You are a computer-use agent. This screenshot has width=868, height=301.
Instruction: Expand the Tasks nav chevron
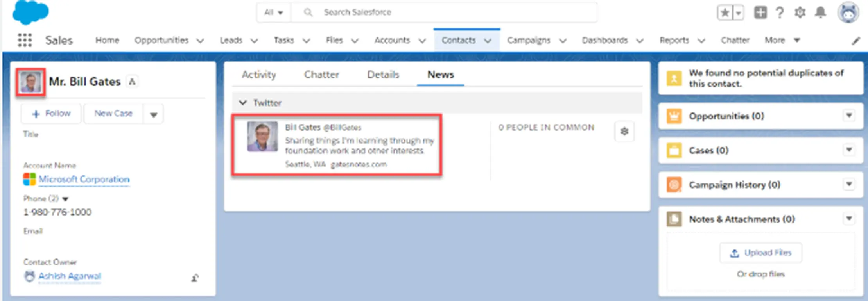pyautogui.click(x=306, y=41)
